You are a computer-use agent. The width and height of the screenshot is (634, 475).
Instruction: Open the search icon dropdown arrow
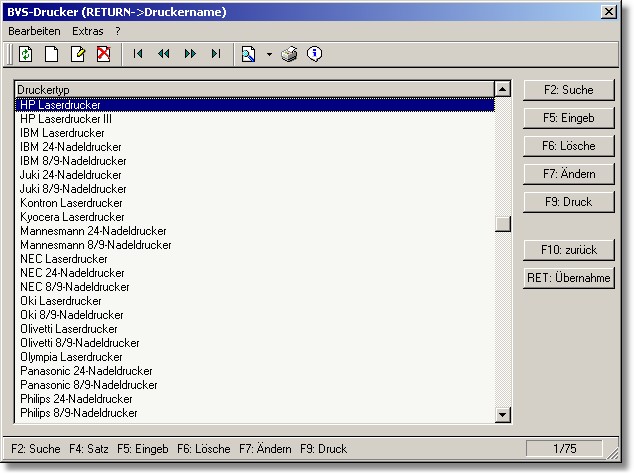pyautogui.click(x=269, y=54)
